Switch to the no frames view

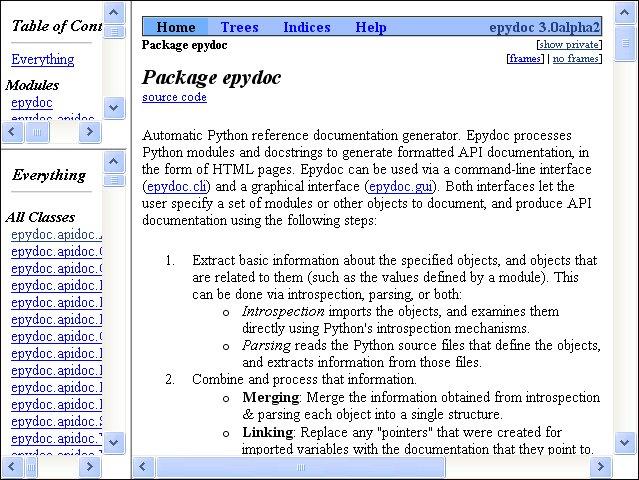(576, 59)
